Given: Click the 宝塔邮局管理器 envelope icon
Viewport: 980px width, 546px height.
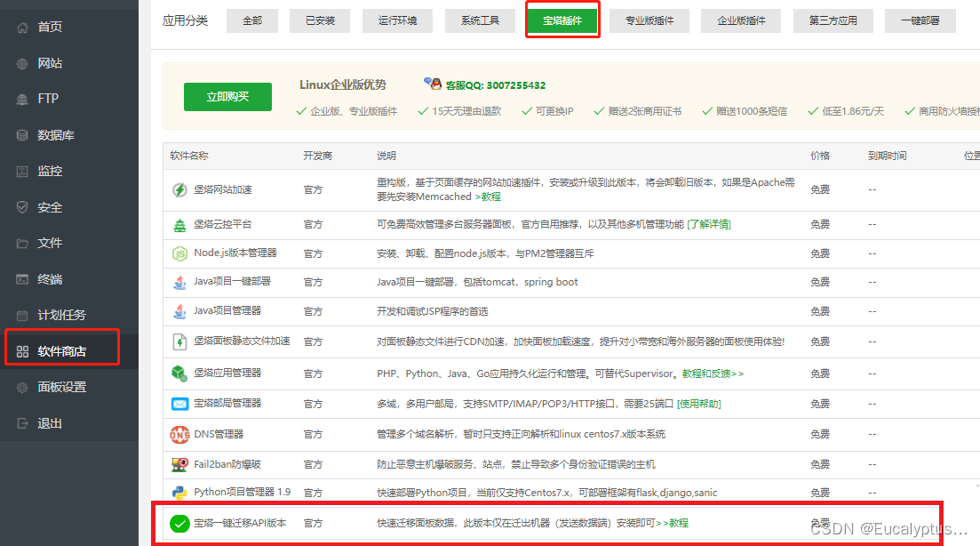Looking at the screenshot, I should click(179, 404).
